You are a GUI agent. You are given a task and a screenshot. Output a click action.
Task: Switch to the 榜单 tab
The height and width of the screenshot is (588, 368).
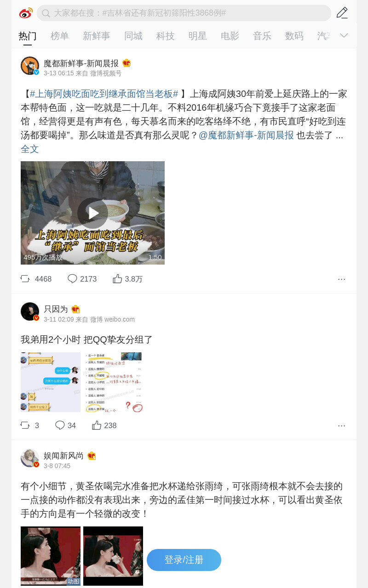(x=60, y=36)
